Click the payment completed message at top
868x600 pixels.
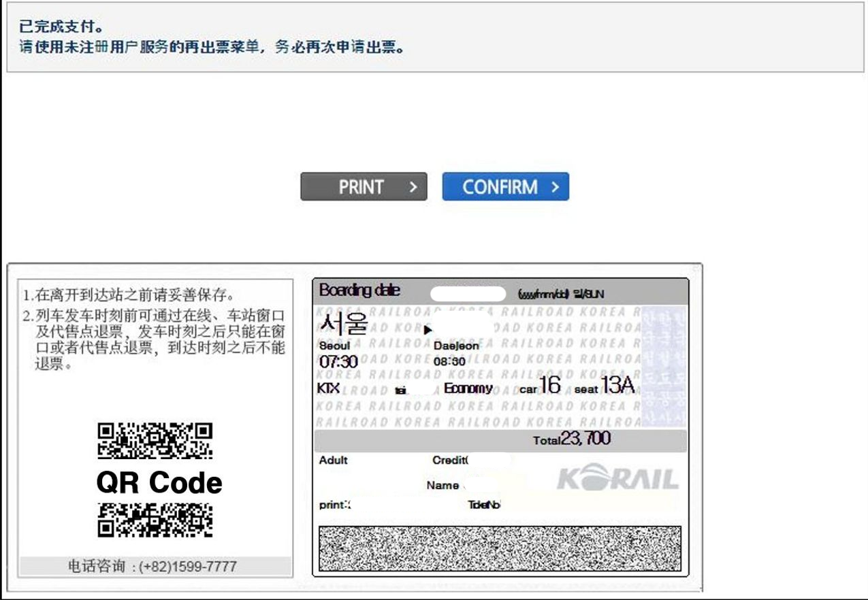61,28
